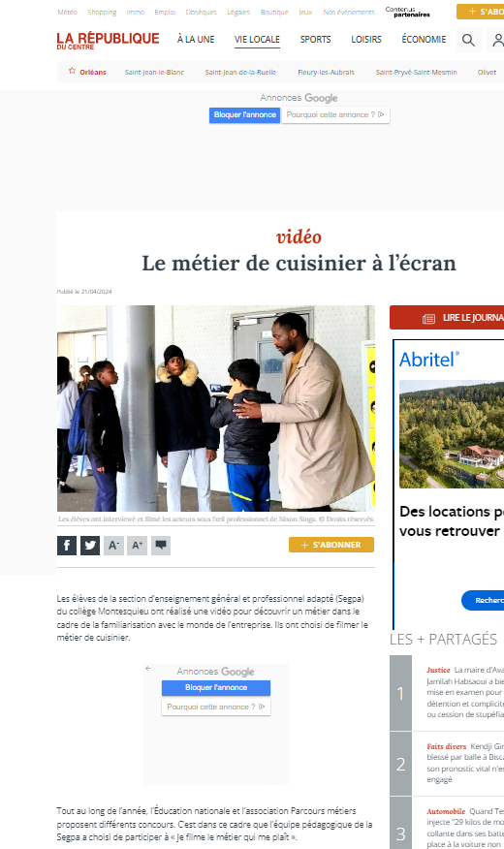Viewport: 504px width, 849px height.
Task: Share article on Twitter
Action: tap(90, 546)
